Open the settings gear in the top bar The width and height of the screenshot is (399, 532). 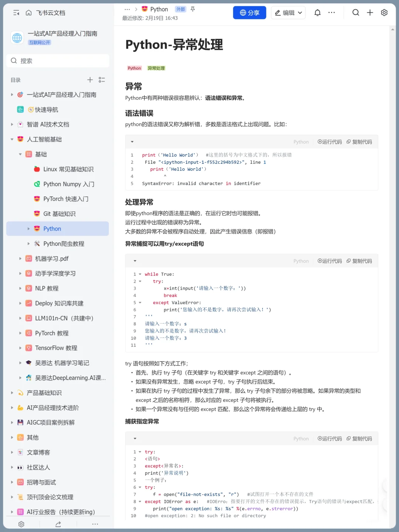tap(384, 12)
